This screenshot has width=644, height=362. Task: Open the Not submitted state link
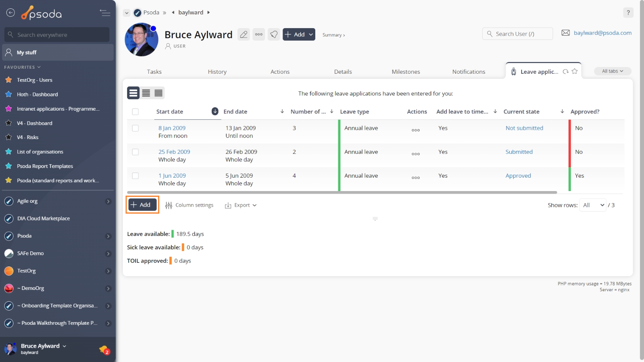pyautogui.click(x=524, y=128)
